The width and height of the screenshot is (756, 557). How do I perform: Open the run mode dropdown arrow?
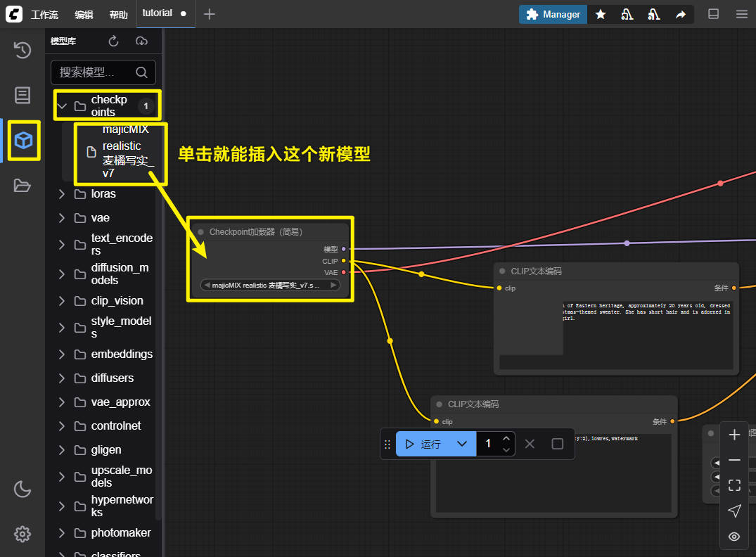coord(462,444)
